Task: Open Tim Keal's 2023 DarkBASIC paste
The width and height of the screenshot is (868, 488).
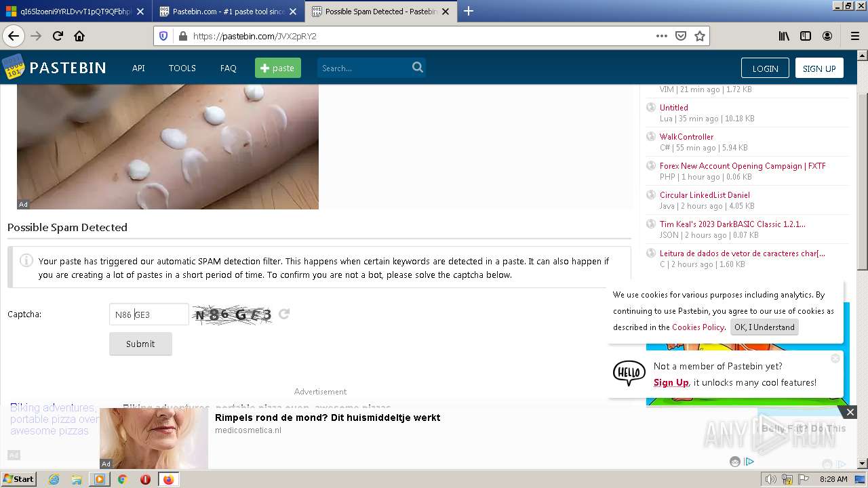Action: (732, 224)
